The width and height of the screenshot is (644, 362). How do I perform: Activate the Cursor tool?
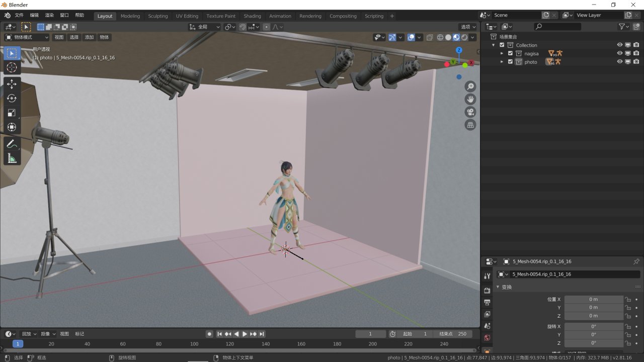[12, 67]
